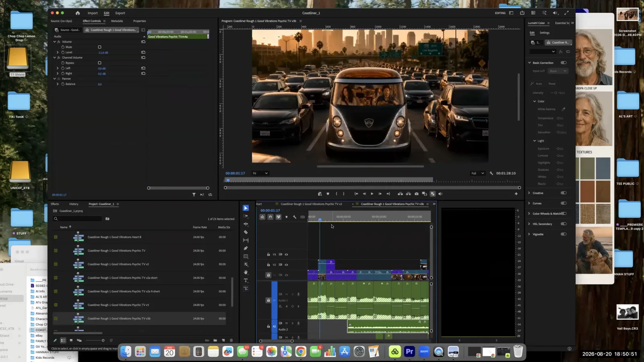
Task: Switch to the Export tab
Action: click(120, 13)
